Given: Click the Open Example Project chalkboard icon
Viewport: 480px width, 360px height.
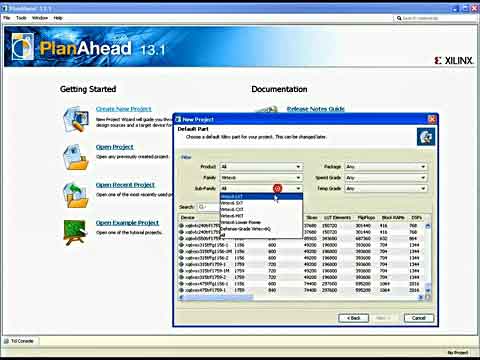Looking at the screenshot, I should (75, 233).
